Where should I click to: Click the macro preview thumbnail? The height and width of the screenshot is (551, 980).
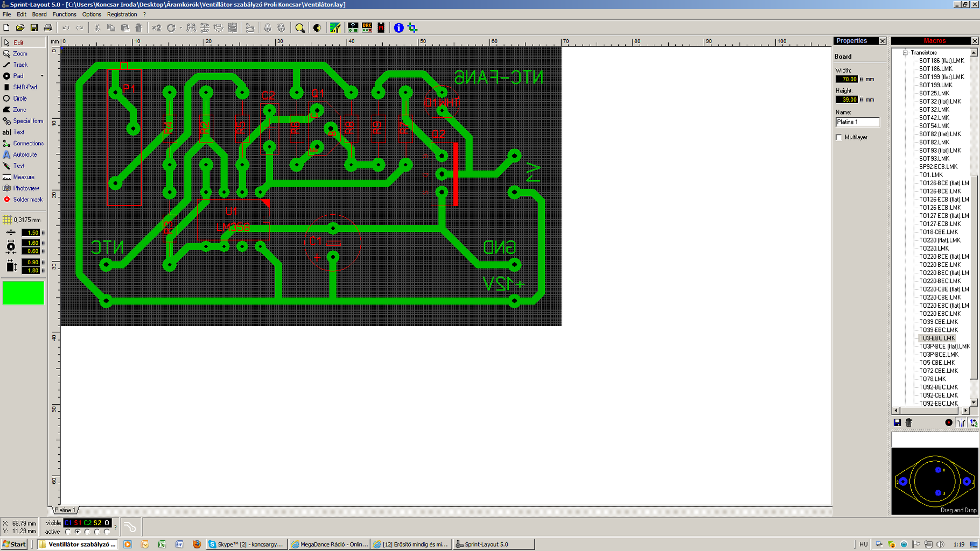(935, 481)
